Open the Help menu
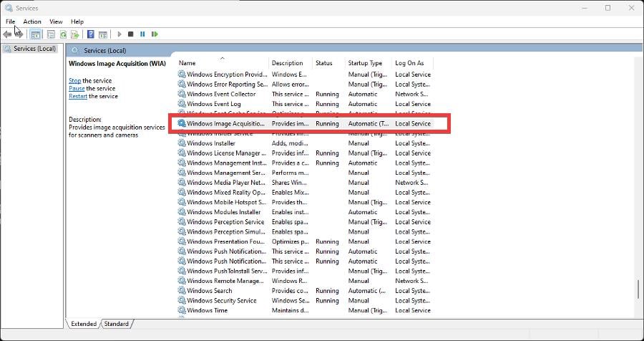Image resolution: width=644 pixels, height=341 pixels. tap(77, 21)
